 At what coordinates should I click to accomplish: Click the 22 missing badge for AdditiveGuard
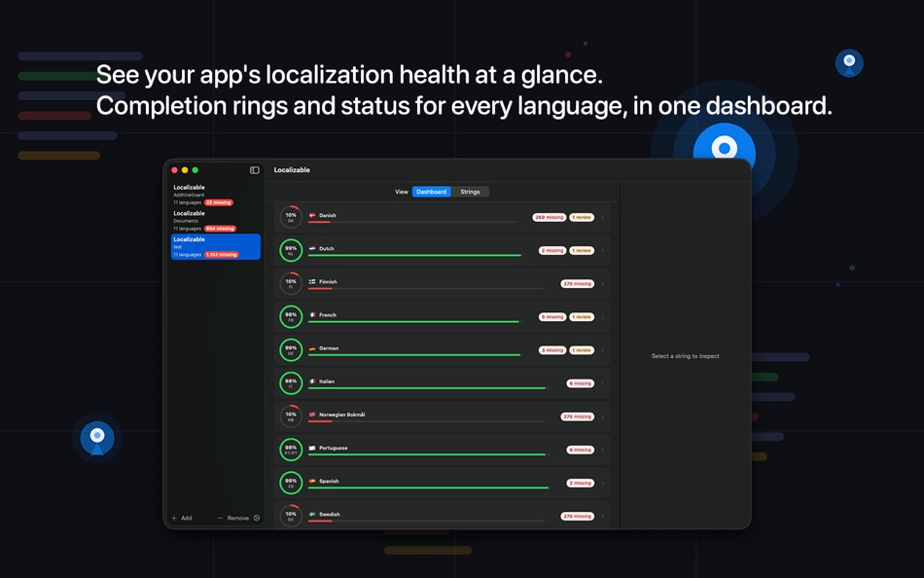click(x=219, y=202)
